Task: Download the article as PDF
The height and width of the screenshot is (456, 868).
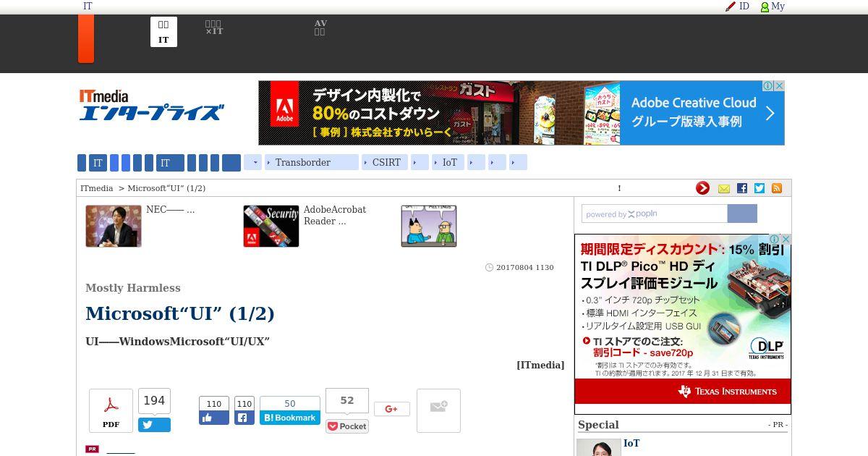Action: 111,410
